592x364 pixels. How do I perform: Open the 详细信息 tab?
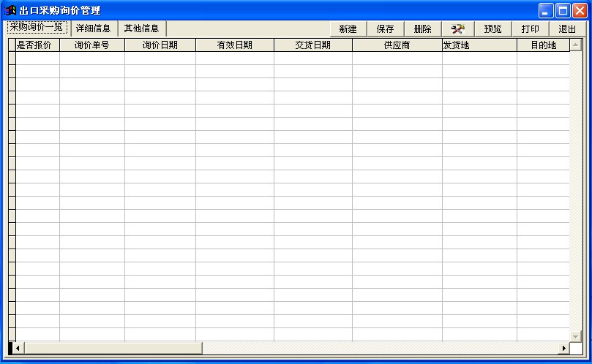click(x=93, y=29)
